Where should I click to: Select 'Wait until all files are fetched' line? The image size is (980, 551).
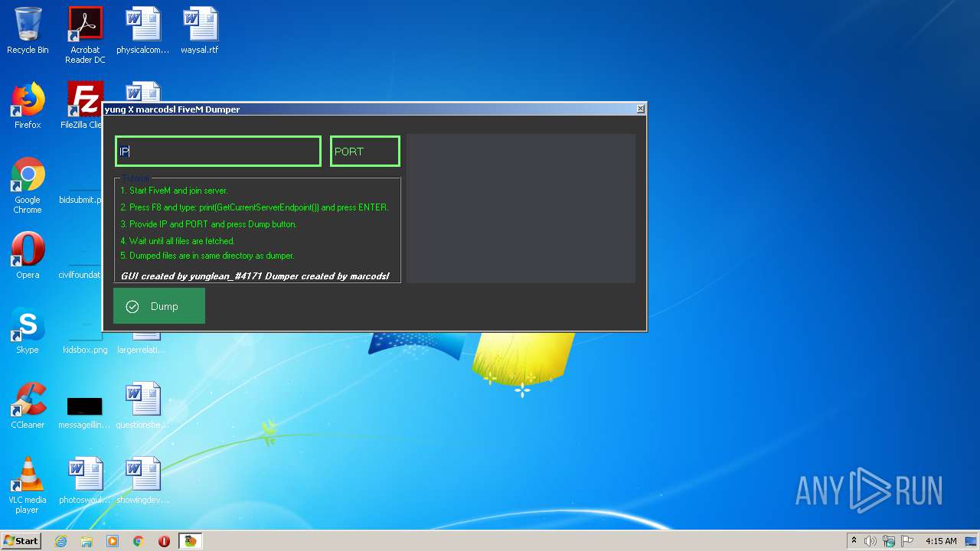(178, 241)
